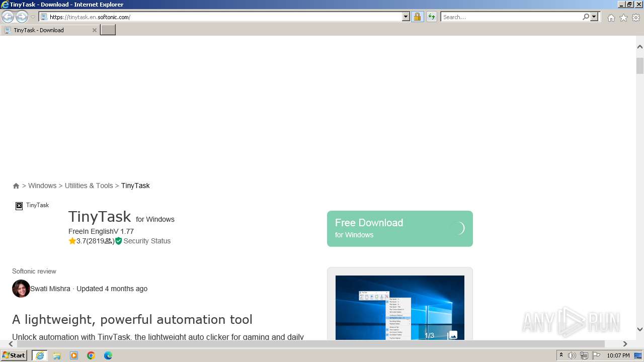Open the TinyTask screenshot thumbnail
The width and height of the screenshot is (644, 362).
pyautogui.click(x=400, y=308)
